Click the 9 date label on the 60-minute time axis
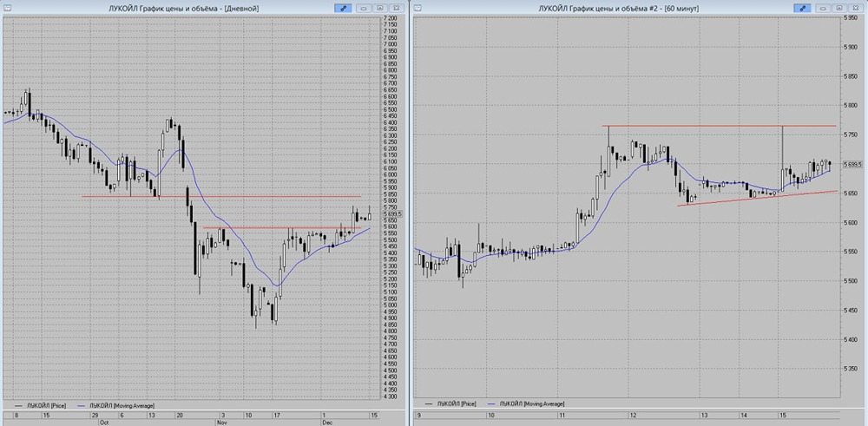Viewport: 868px width, 426px height. click(418, 415)
